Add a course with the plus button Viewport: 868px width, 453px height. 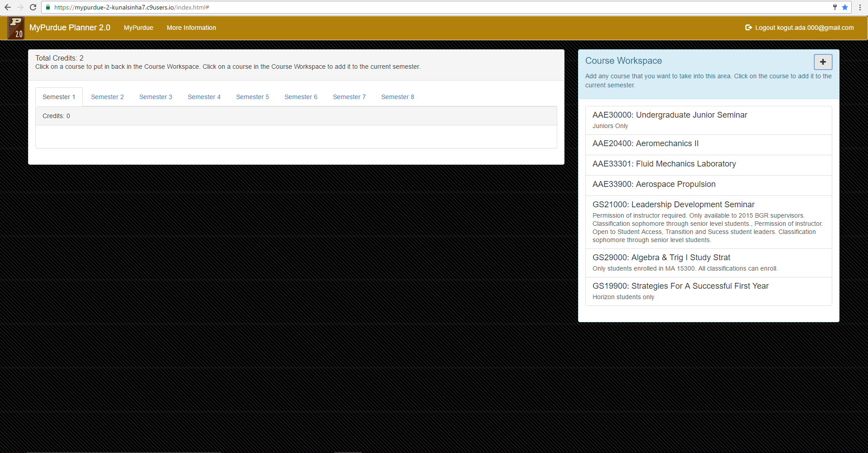[x=823, y=62]
